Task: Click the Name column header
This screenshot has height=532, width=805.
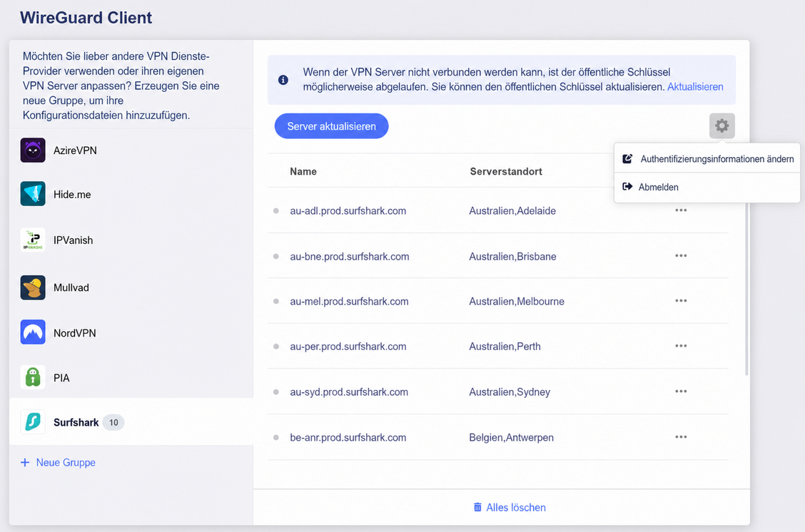Action: click(x=303, y=171)
